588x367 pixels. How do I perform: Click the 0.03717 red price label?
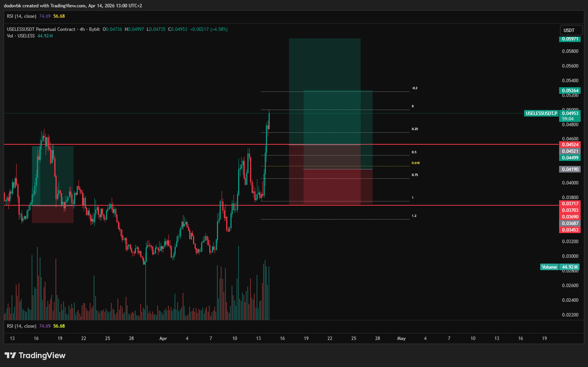click(x=569, y=204)
